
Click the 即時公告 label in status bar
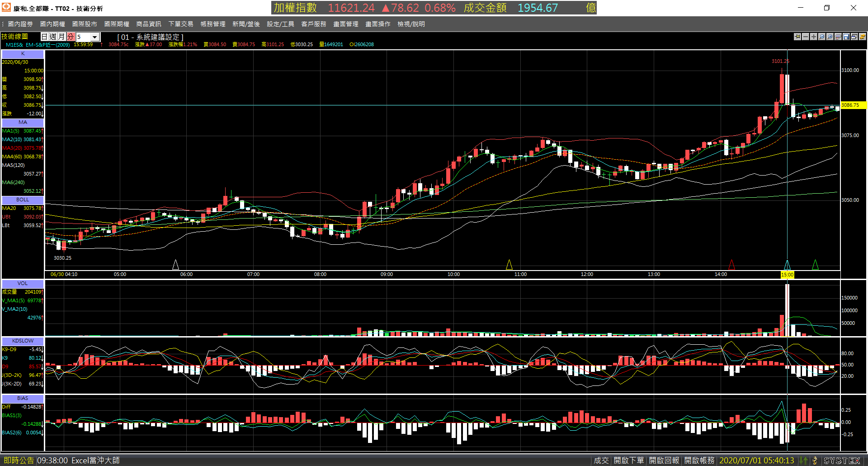(x=19, y=461)
